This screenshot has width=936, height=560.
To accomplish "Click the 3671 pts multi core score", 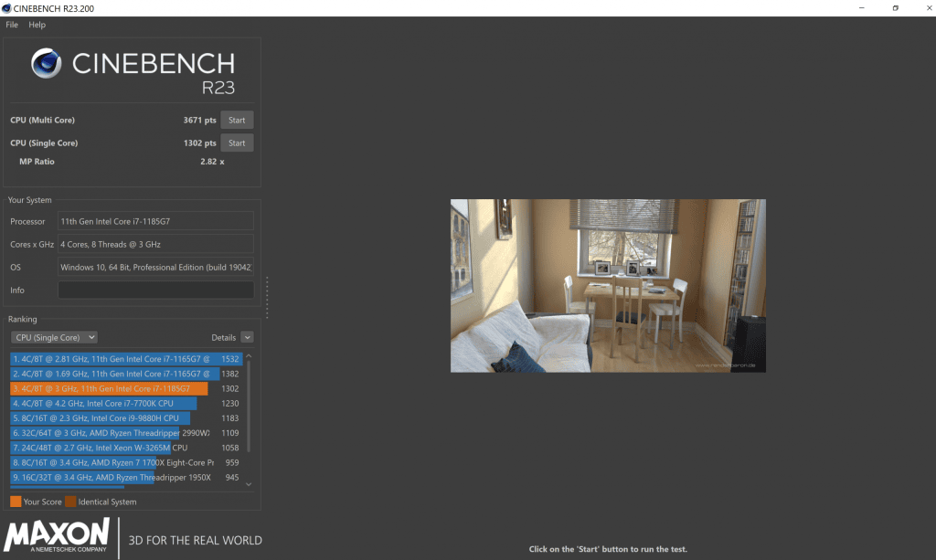I will (x=200, y=120).
